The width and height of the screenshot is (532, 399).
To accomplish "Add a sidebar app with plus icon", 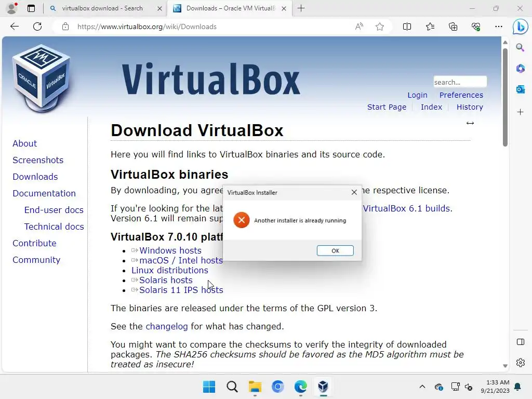I will (520, 112).
